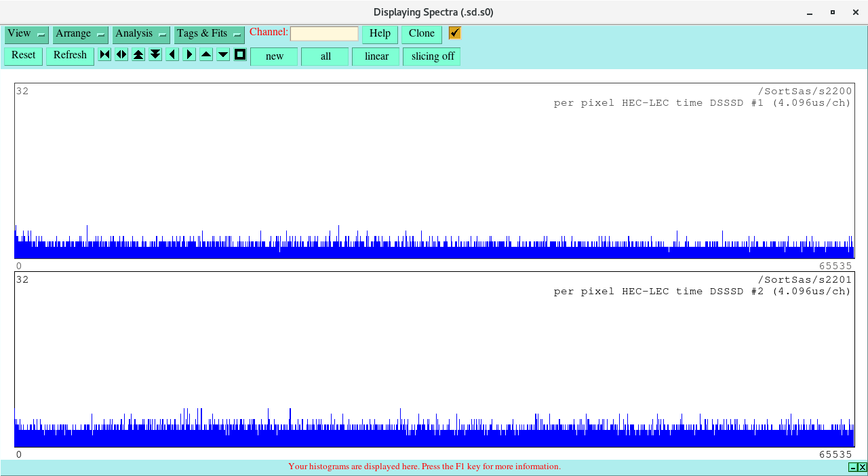Toggle the 'linear' scale button
The height and width of the screenshot is (476, 868).
click(376, 56)
